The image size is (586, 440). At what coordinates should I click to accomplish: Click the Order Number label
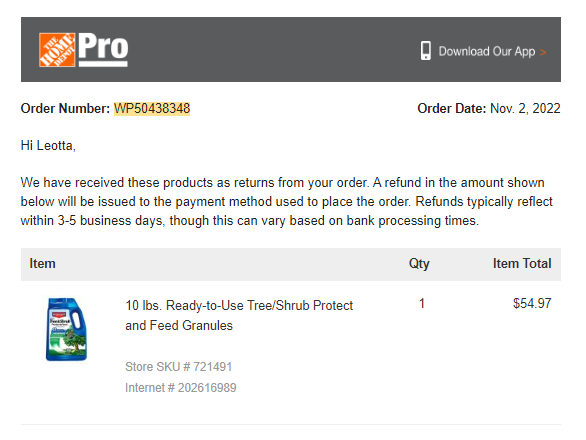pos(65,109)
